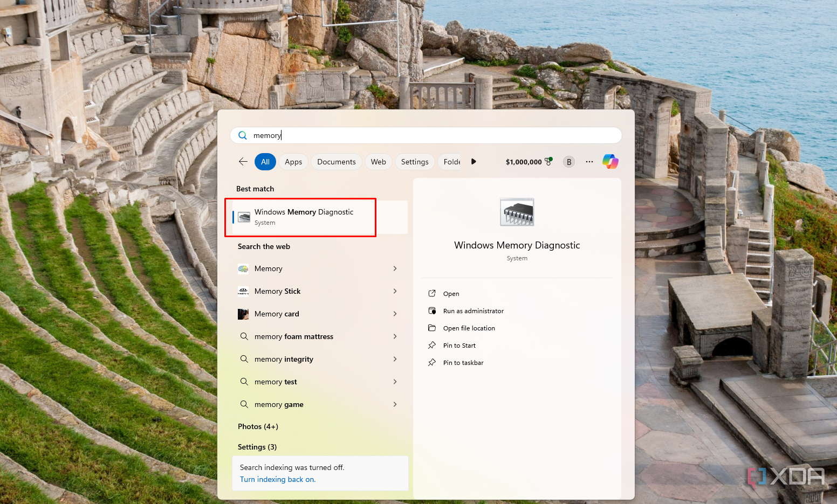This screenshot has height=504, width=837.
Task: Click the arrow to show more filters
Action: (x=474, y=162)
